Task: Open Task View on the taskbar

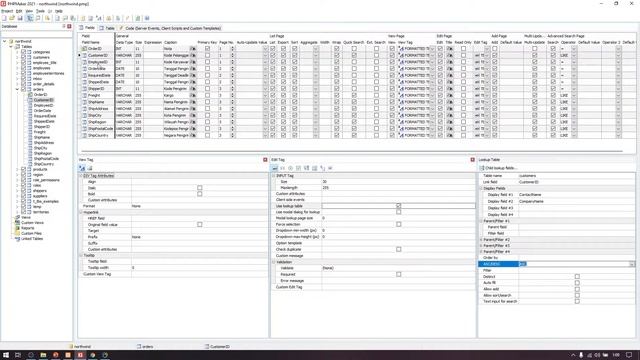Action: pyautogui.click(x=18, y=355)
